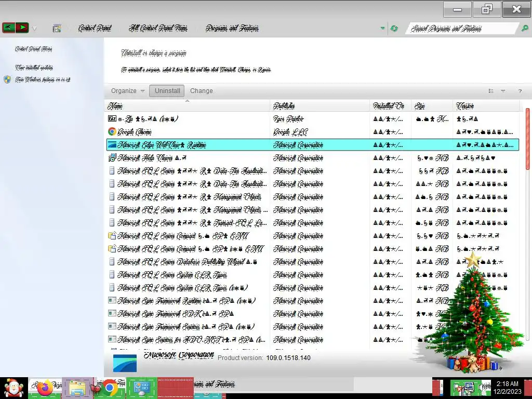The height and width of the screenshot is (399, 532).
Task: Refresh the Programs and Features list
Action: 394,29
